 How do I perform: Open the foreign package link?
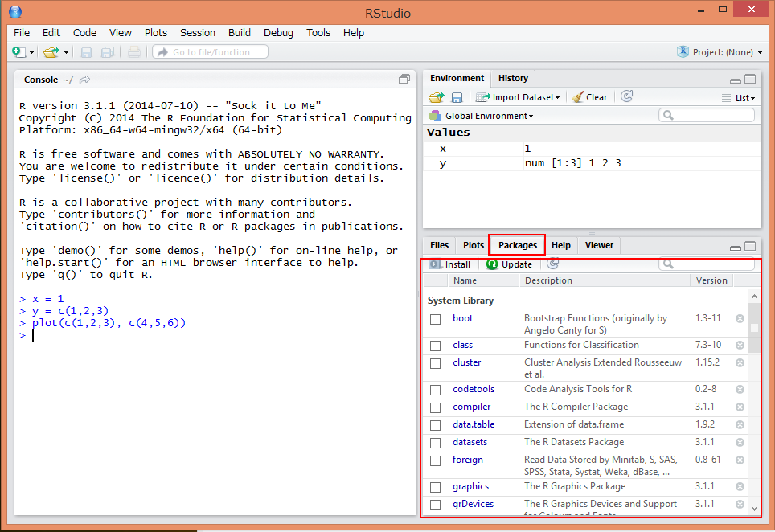[468, 460]
